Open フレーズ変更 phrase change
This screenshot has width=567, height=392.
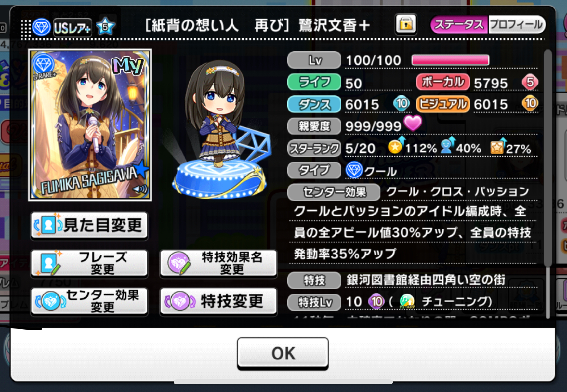[89, 263]
